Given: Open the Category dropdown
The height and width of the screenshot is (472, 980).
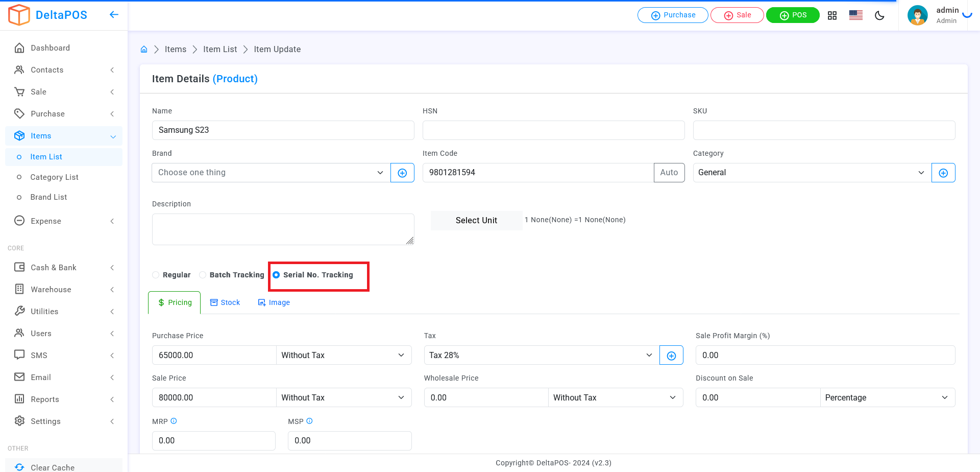Looking at the screenshot, I should pos(812,173).
